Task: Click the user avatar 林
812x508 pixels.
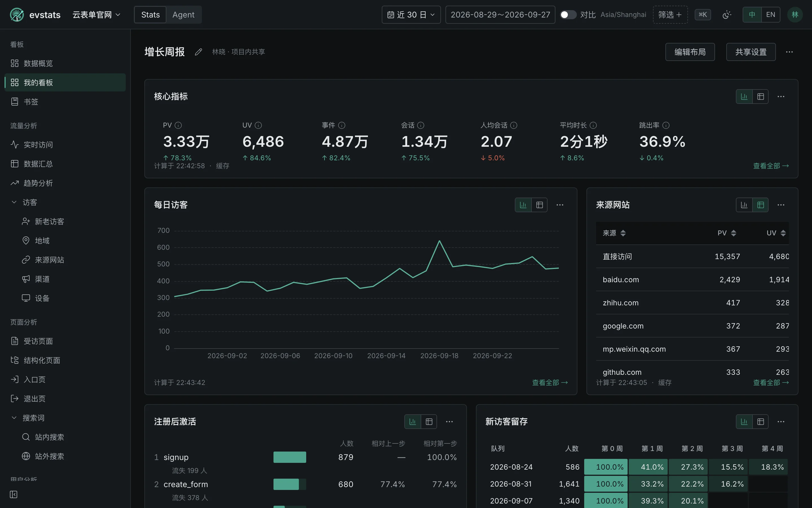Action: (x=795, y=15)
